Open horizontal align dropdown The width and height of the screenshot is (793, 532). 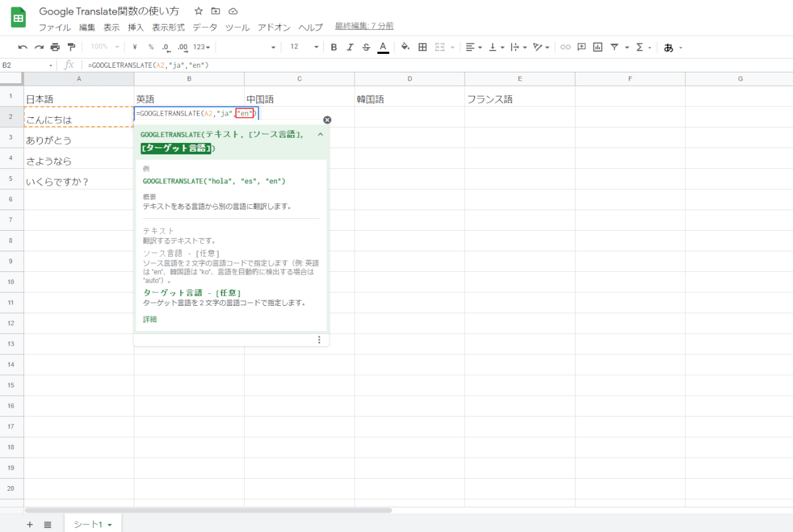tap(474, 47)
